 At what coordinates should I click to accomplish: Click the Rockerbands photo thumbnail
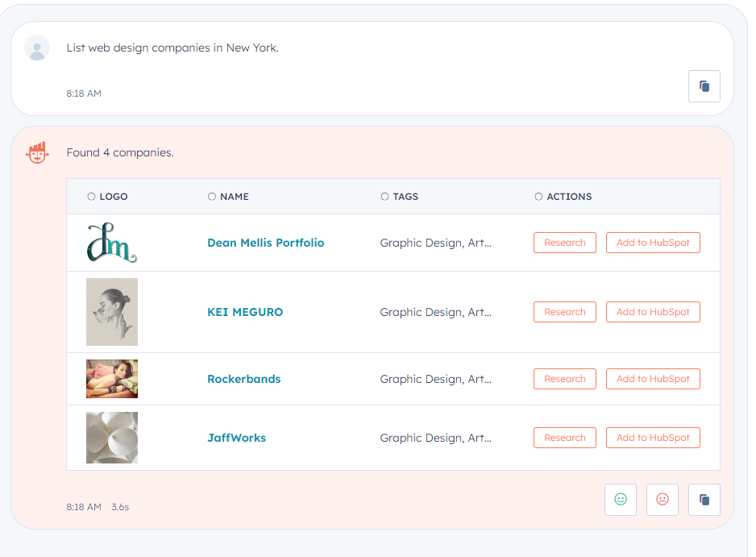(x=112, y=379)
